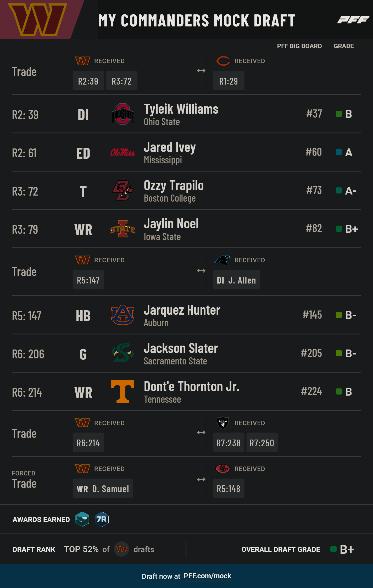Click the Tennessee T logo
This screenshot has width=373, height=588.
(x=123, y=391)
